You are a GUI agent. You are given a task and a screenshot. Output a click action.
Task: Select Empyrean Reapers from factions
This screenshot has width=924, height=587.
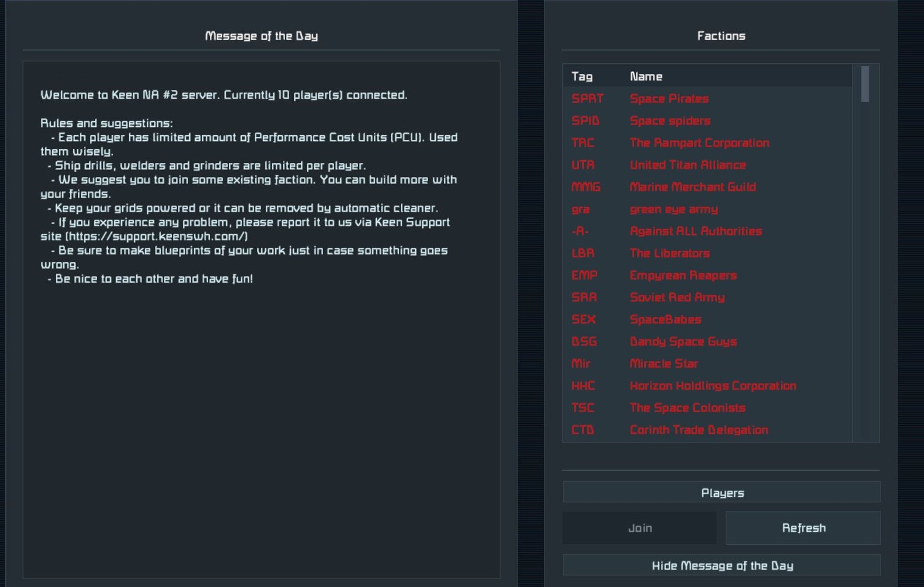pos(707,275)
